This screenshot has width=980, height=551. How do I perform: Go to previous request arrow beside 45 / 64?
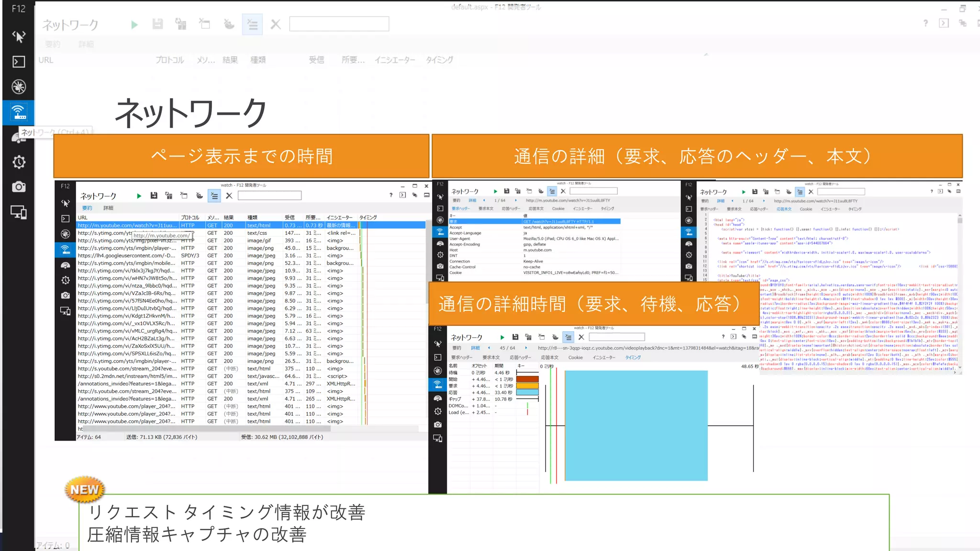coord(489,348)
